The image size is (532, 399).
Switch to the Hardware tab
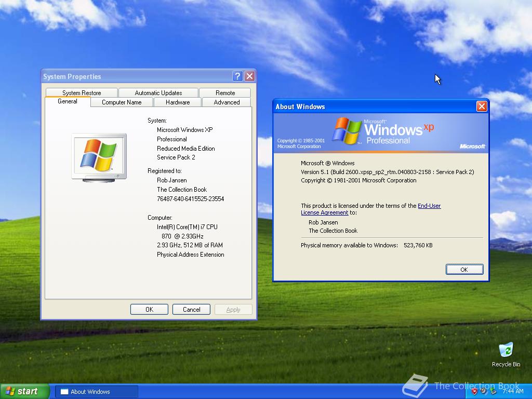(x=178, y=102)
